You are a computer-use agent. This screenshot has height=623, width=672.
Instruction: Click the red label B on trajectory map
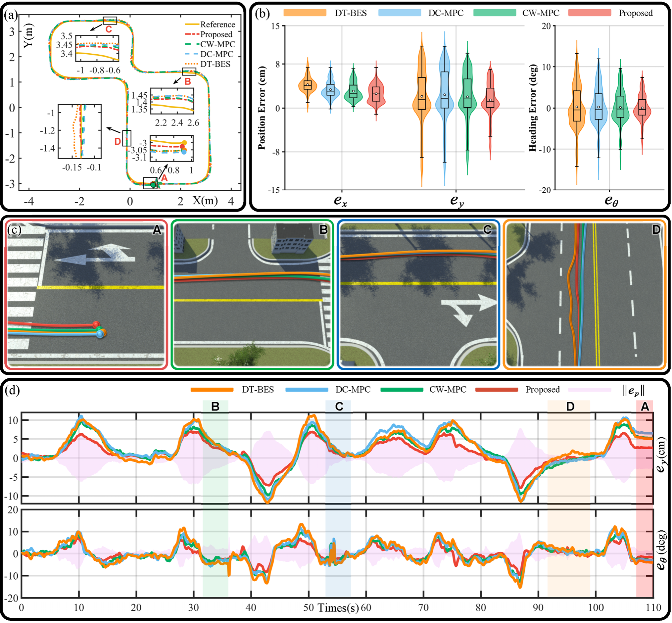pos(188,81)
